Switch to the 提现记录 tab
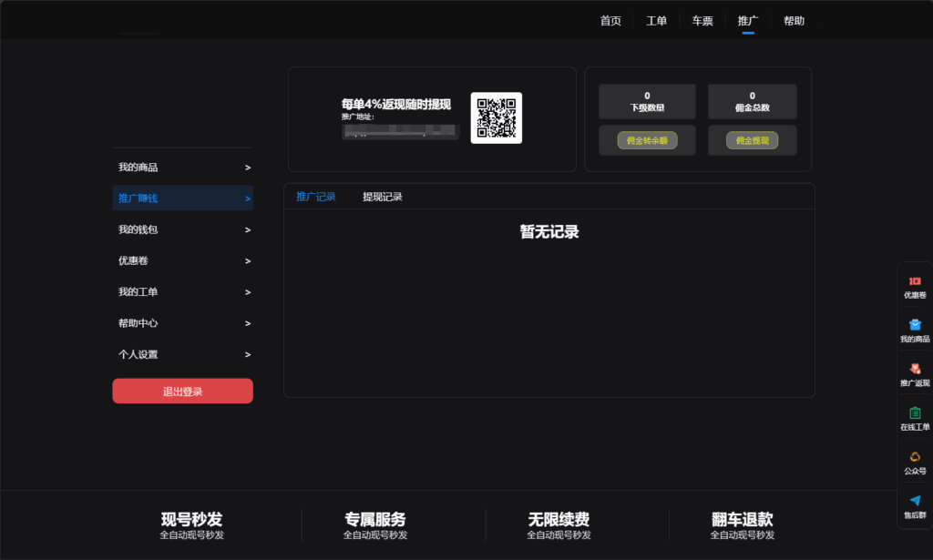This screenshot has height=560, width=933. [x=382, y=197]
